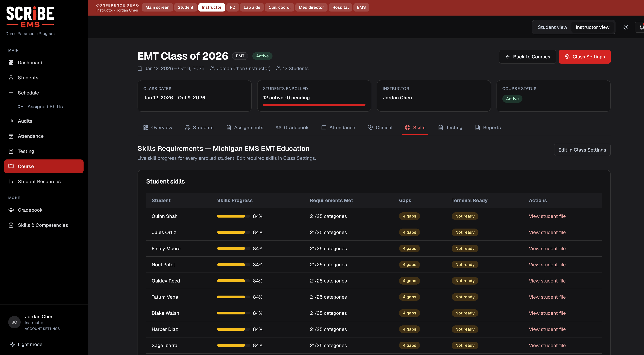
Task: Click the Sage Ibarra student name
Action: tap(165, 346)
